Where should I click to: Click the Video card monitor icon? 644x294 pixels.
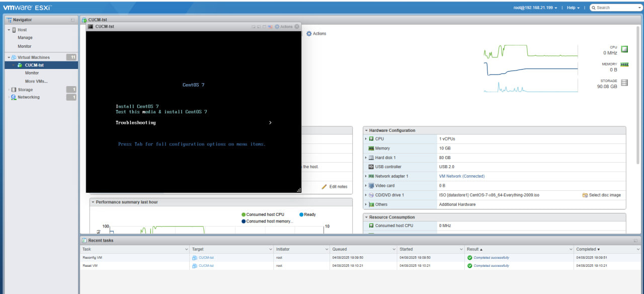(x=371, y=186)
